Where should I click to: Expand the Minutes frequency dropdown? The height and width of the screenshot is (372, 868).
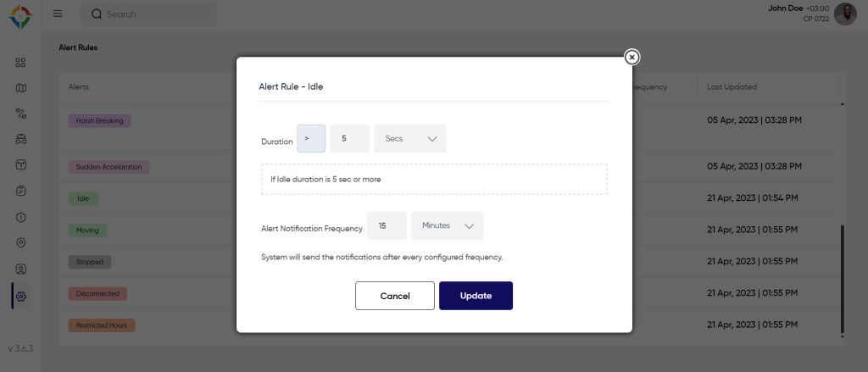click(448, 225)
